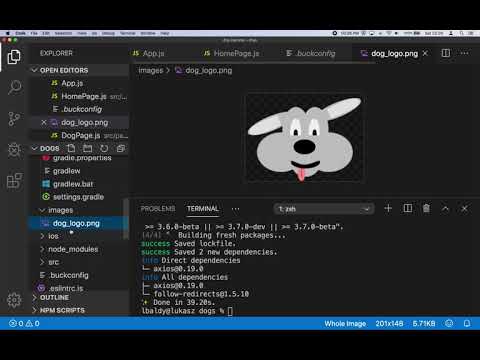Select the Terminal panel tab
The width and height of the screenshot is (480, 360).
(203, 209)
